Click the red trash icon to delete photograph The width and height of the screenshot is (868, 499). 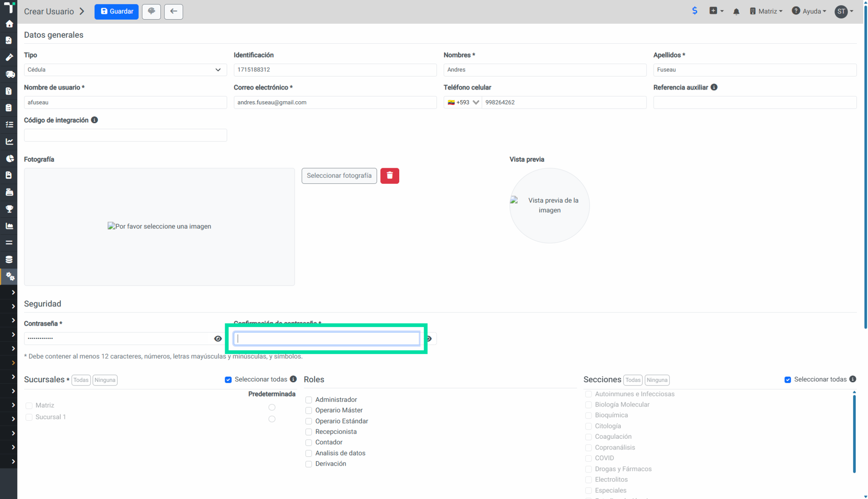390,176
